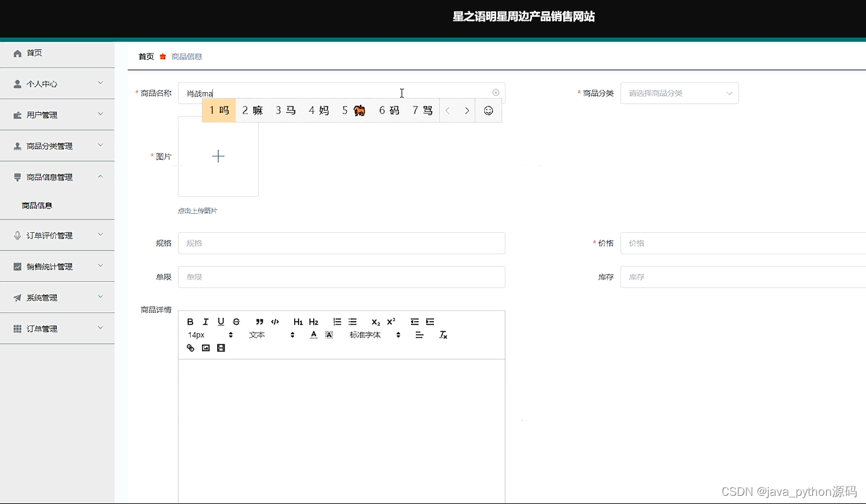Insert an ordered numbered list

point(337,322)
